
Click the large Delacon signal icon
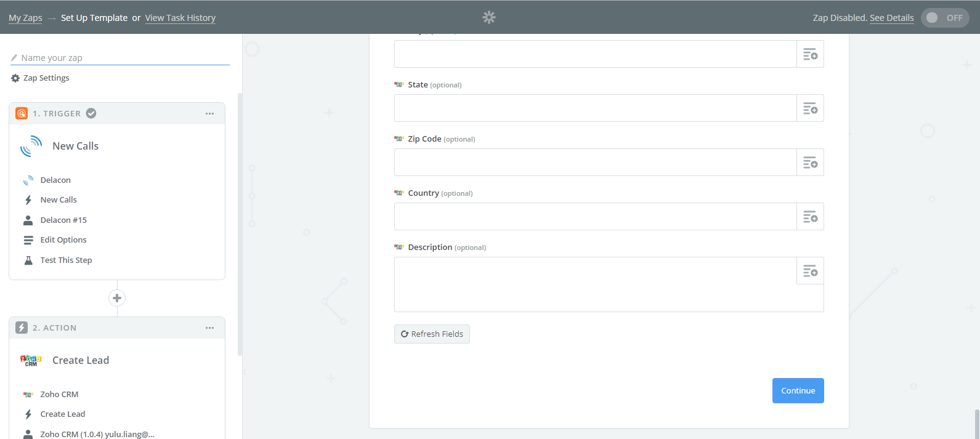[31, 147]
